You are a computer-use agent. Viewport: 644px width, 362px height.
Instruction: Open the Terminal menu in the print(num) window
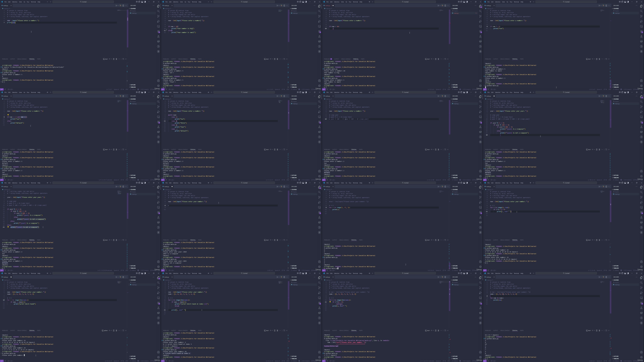(x=33, y=2)
